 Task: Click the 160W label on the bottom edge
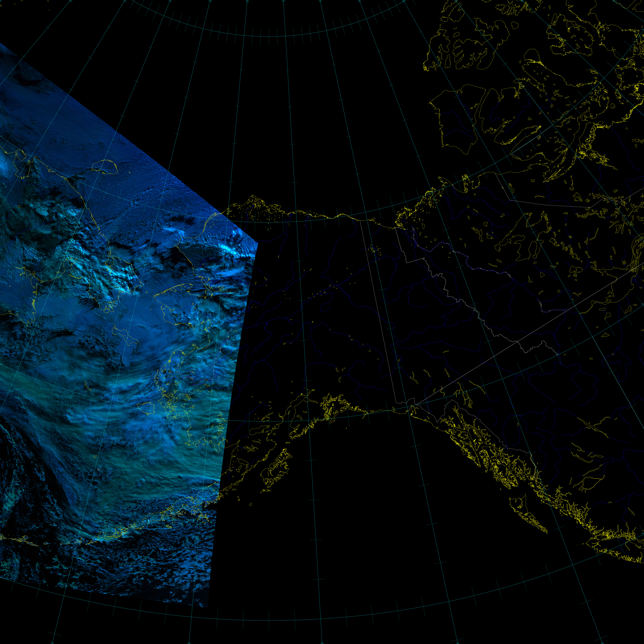pos(189,643)
